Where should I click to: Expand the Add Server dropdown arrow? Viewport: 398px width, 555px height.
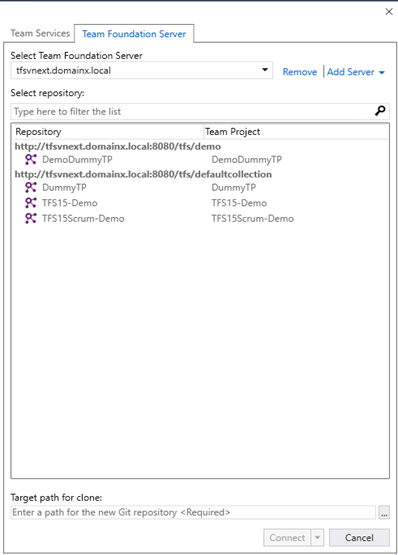382,72
